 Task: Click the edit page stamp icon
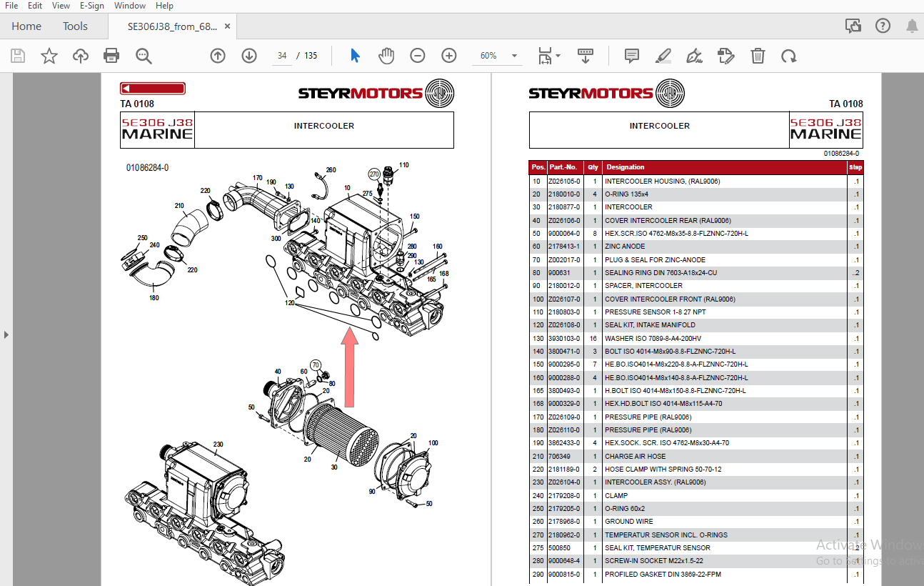[725, 56]
